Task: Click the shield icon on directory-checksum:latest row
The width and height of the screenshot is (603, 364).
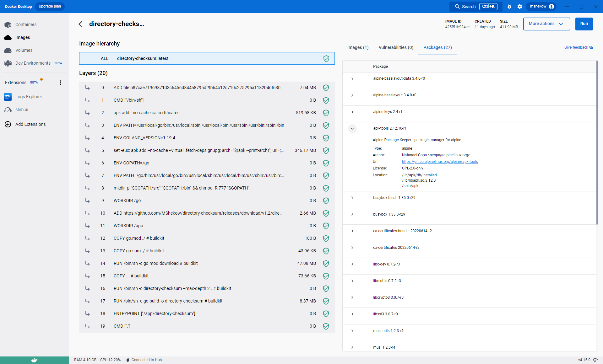Action: 326,58
